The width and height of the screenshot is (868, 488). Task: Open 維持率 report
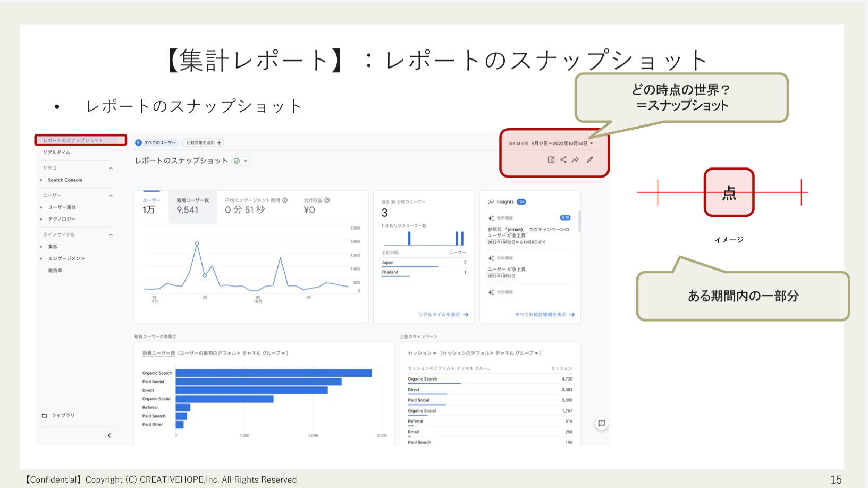coord(55,271)
